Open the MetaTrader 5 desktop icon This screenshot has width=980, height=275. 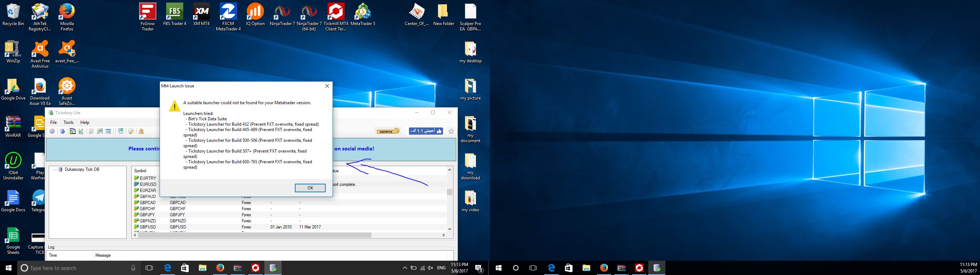363,15
